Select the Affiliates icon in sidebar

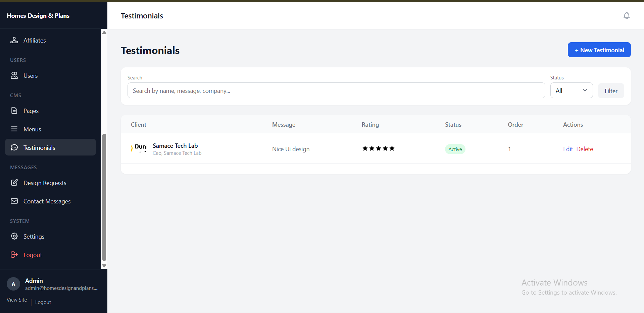pos(14,40)
